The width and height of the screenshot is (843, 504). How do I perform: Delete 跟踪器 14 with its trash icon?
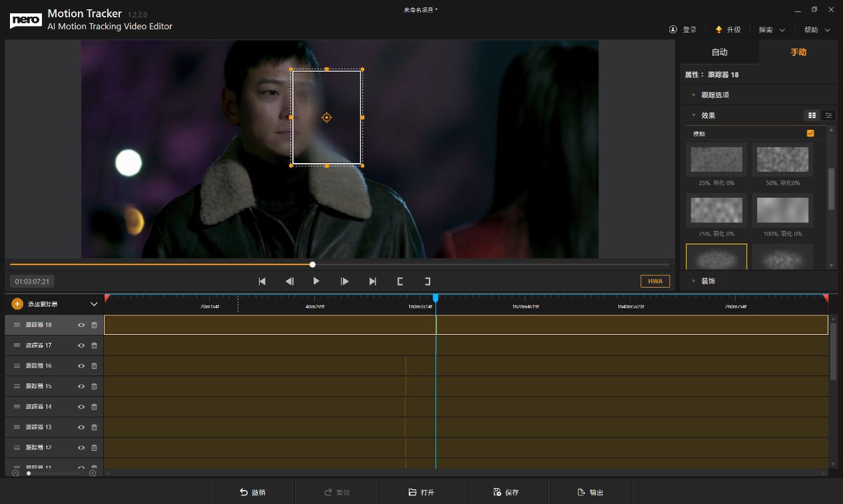click(x=94, y=407)
